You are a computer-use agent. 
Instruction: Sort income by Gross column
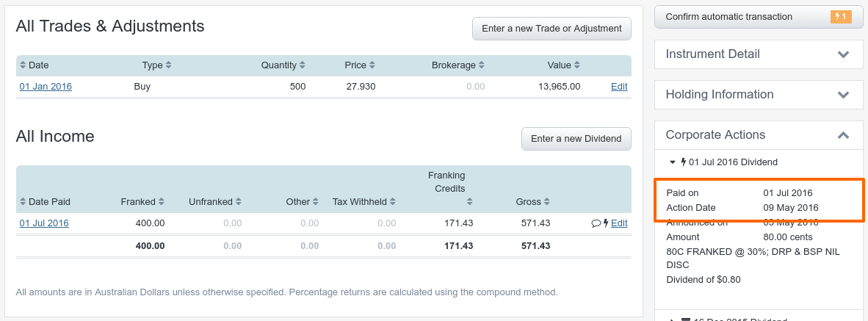[x=533, y=202]
